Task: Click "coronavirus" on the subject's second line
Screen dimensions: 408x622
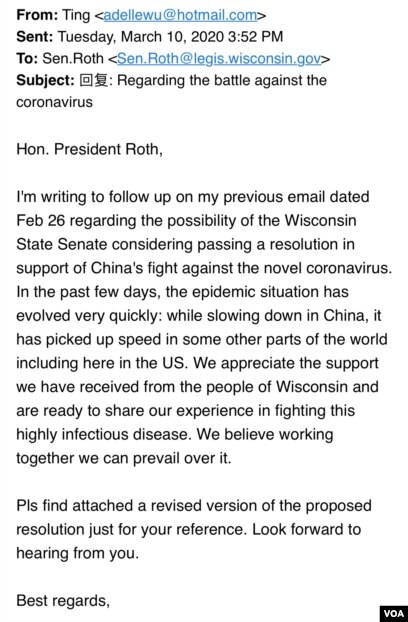Action: coord(54,102)
